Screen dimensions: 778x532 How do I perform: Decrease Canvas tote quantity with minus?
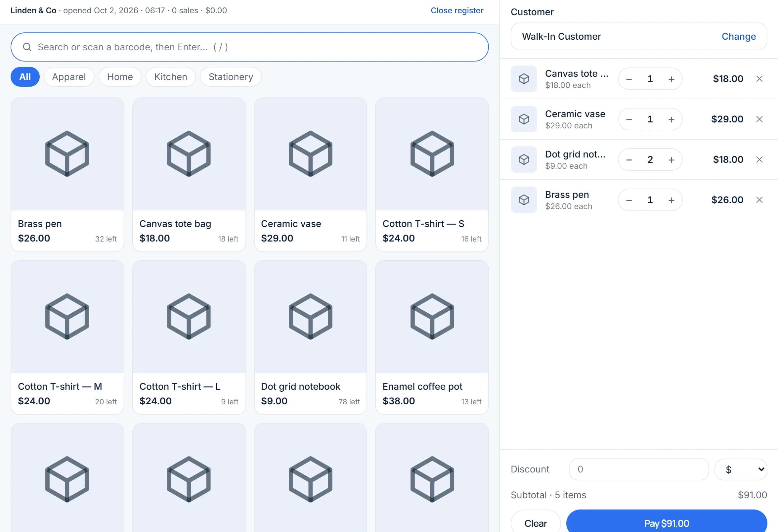pos(629,79)
